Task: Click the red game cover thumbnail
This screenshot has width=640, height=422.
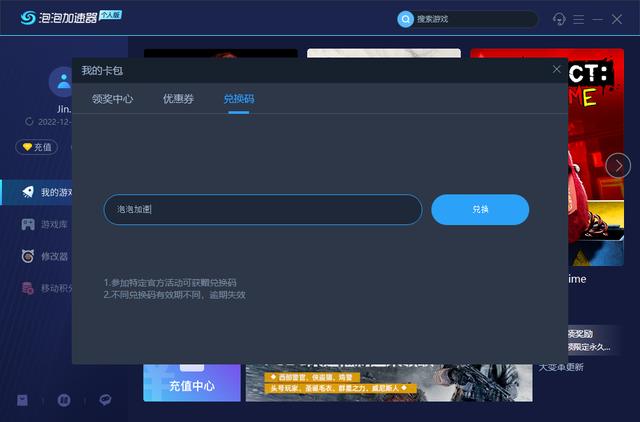Action: (596, 157)
